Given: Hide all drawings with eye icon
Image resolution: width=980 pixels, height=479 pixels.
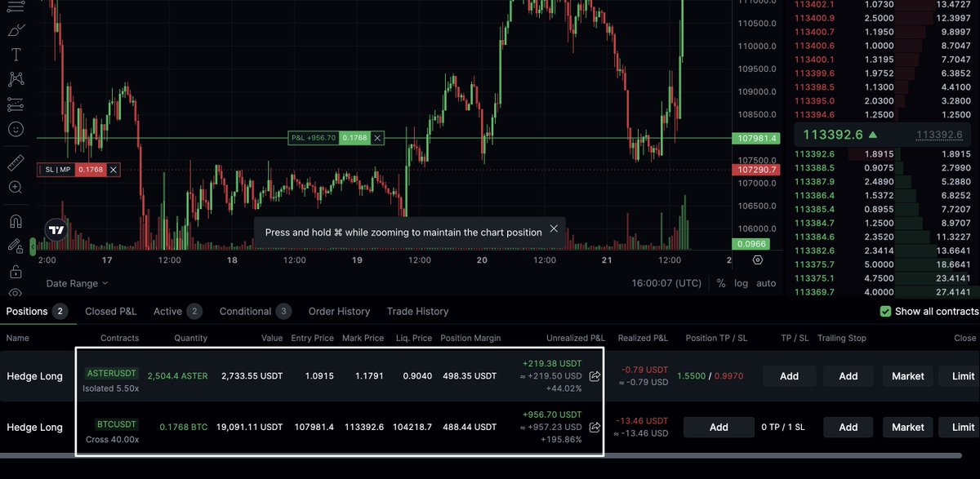Looking at the screenshot, I should (x=16, y=293).
